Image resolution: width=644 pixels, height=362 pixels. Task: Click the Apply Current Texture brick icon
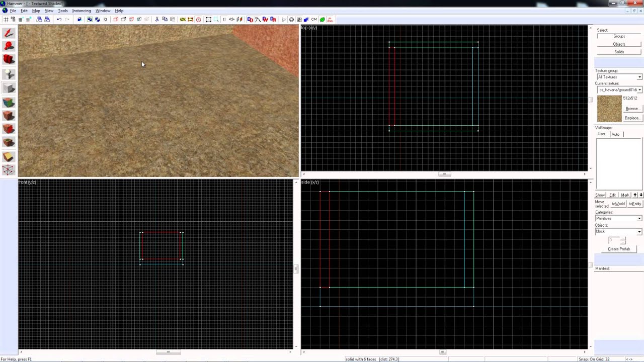pos(9,116)
